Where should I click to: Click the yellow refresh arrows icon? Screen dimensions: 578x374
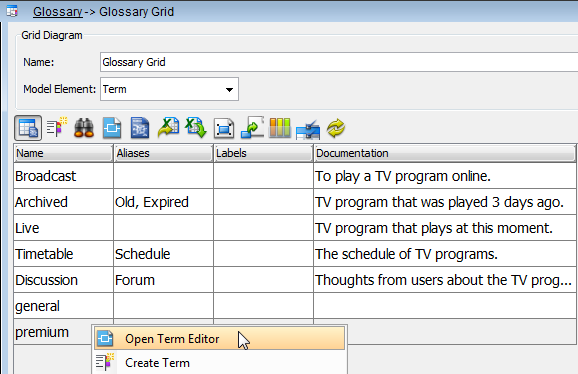point(336,128)
